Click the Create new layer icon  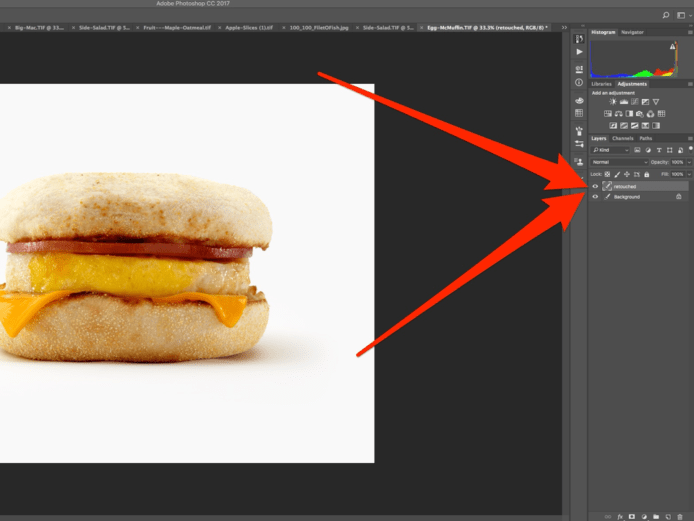point(668,516)
